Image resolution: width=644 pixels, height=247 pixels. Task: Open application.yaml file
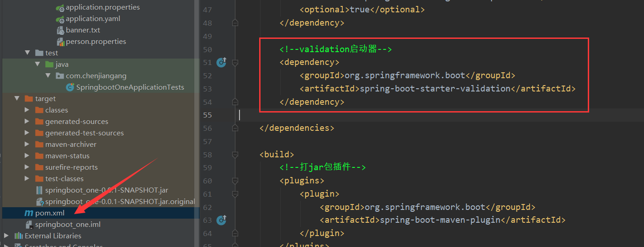tap(93, 19)
